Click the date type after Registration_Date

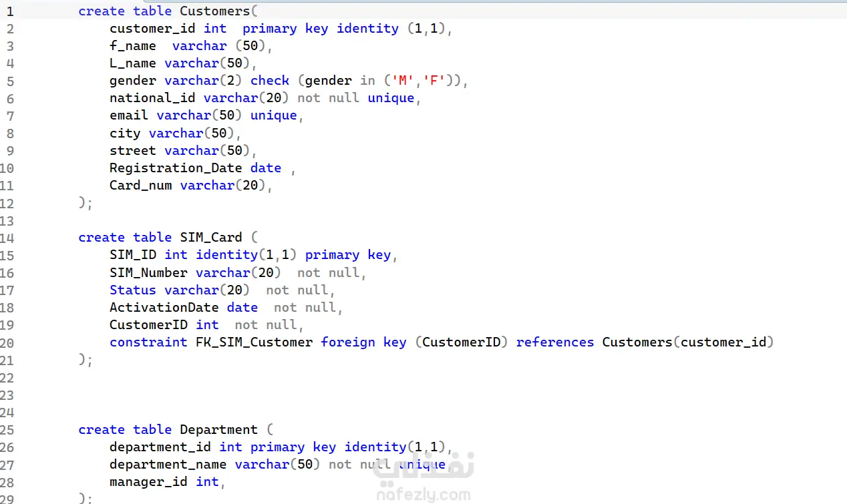coord(266,168)
